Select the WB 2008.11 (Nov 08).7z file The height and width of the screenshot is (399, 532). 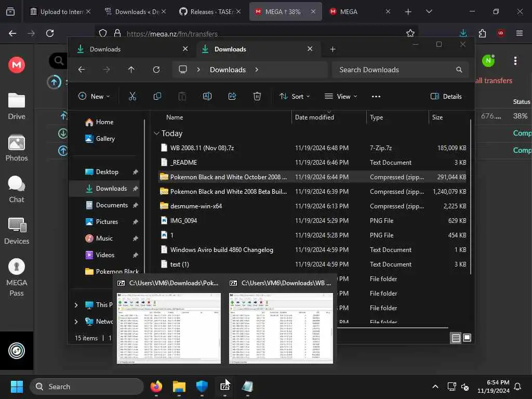pos(312,148)
